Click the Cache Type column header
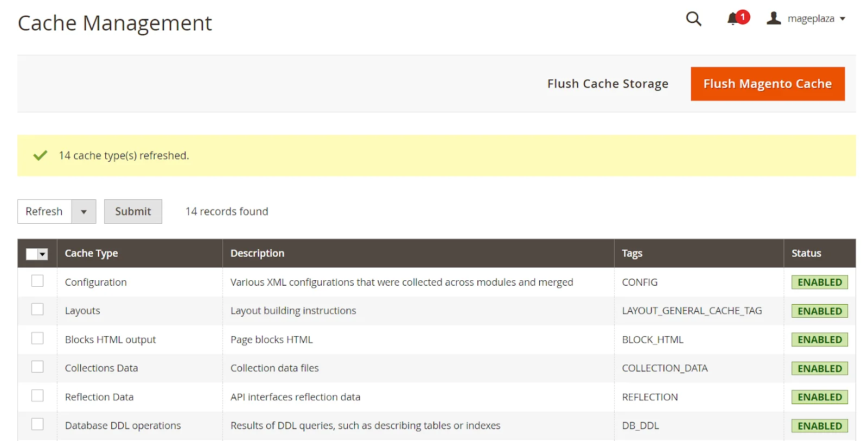 pos(91,254)
